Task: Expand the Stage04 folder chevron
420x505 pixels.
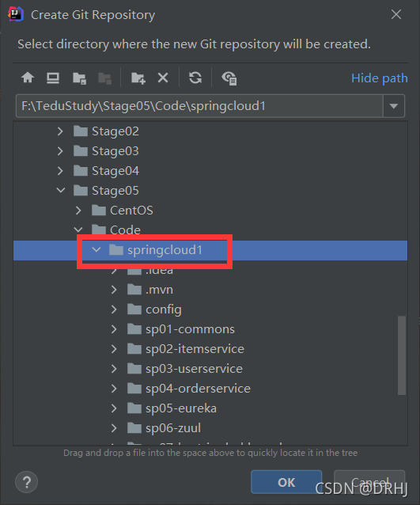Action: coord(60,171)
